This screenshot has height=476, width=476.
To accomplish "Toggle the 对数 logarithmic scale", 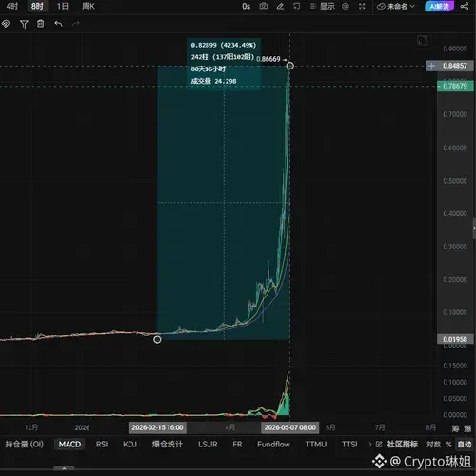I will pyautogui.click(x=433, y=445).
